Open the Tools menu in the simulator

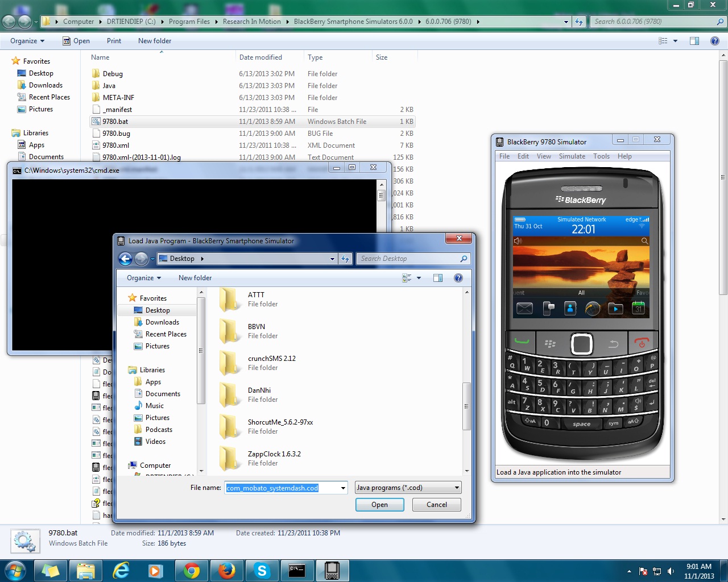coord(601,156)
